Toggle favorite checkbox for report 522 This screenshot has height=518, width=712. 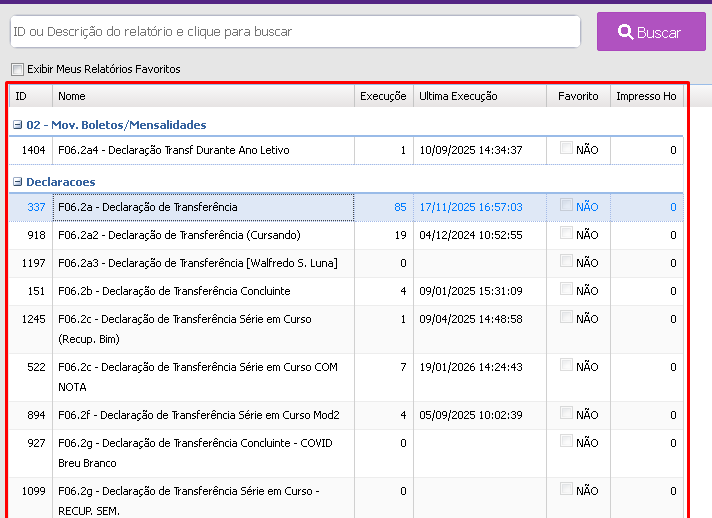point(567,366)
